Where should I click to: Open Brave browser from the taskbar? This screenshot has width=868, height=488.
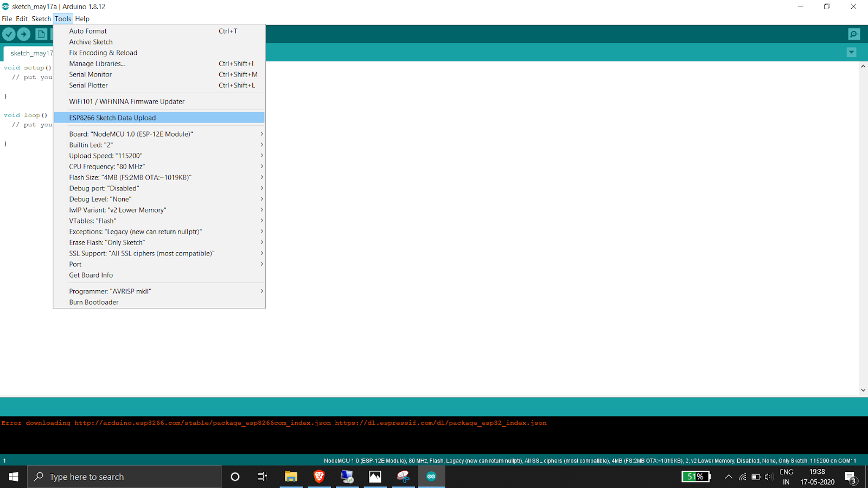[x=319, y=477]
